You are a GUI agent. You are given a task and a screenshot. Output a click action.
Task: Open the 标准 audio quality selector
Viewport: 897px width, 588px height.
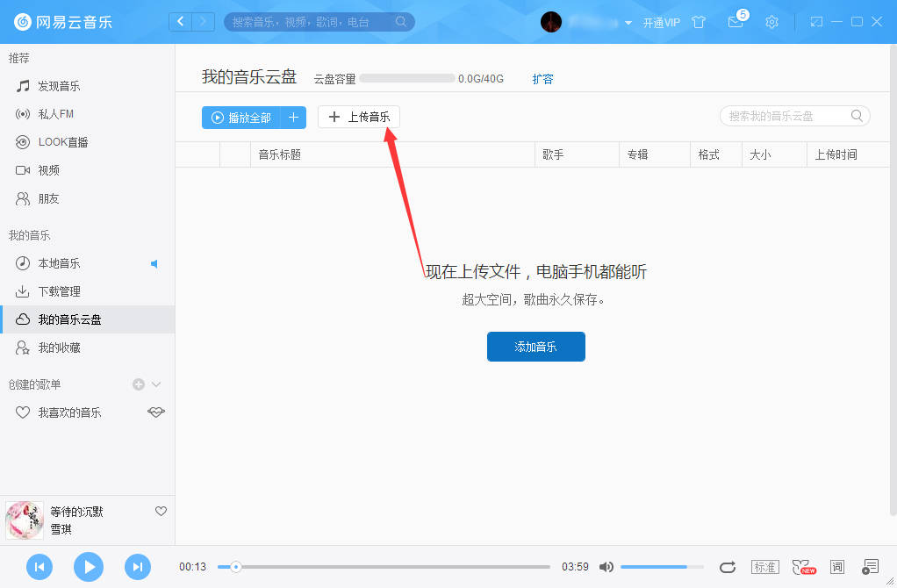[764, 567]
